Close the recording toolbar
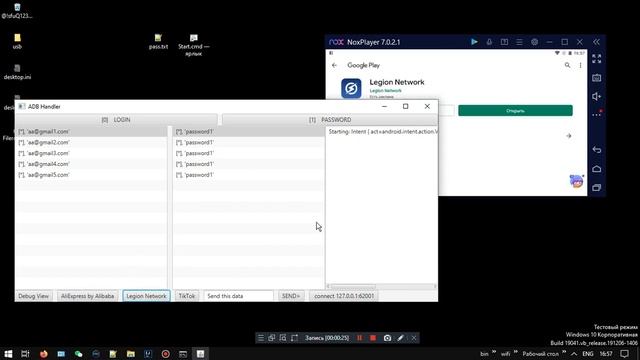Viewport: 640px width, 360px height. tap(413, 338)
